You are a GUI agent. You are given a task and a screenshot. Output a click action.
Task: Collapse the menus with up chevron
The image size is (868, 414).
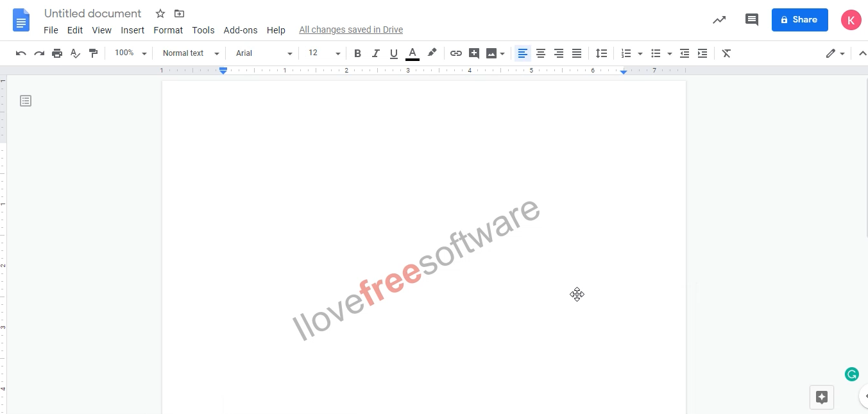click(x=862, y=53)
